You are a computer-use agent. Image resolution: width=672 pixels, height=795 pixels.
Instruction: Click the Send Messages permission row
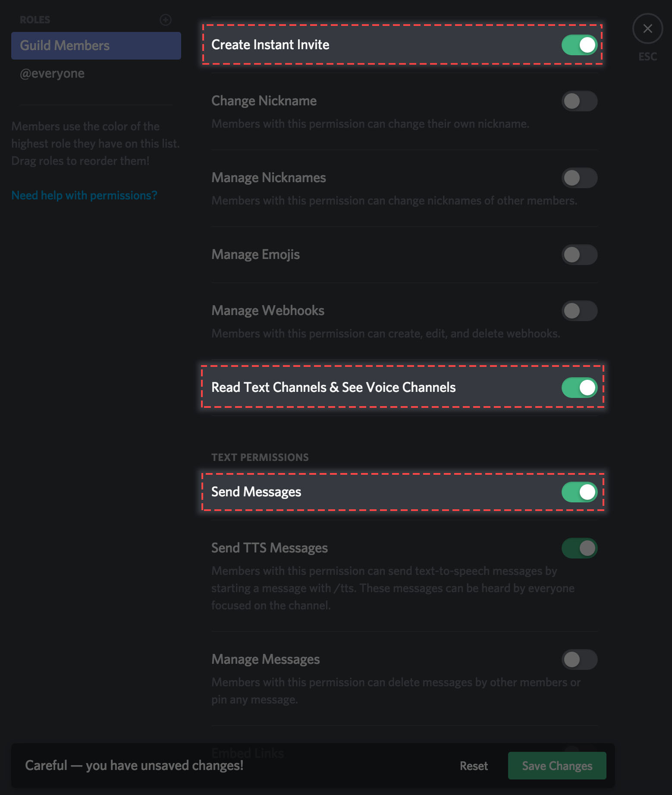pos(403,492)
